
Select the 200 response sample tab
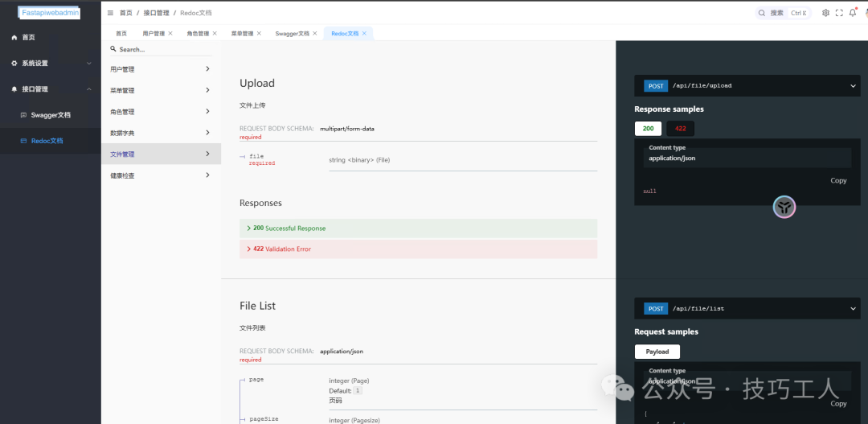pos(649,129)
